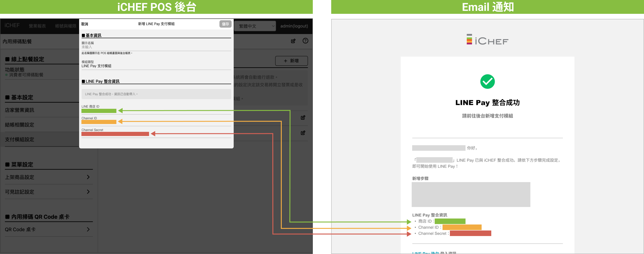Click the 顯示名稱 input field
This screenshot has width=644, height=254.
156,47
